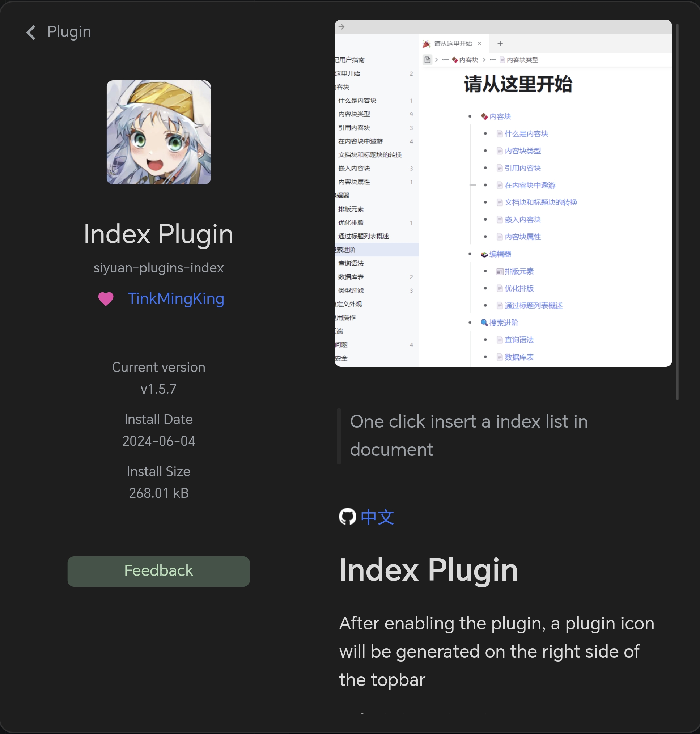Image resolution: width=700 pixels, height=734 pixels.
Task: Click the preview's forward arrow icon
Action: pos(341,27)
